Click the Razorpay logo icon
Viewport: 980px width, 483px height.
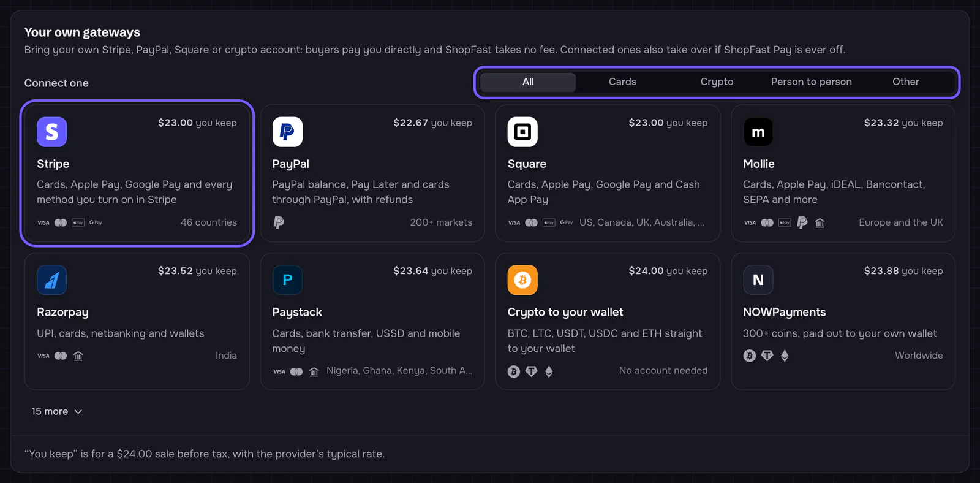[x=51, y=280]
